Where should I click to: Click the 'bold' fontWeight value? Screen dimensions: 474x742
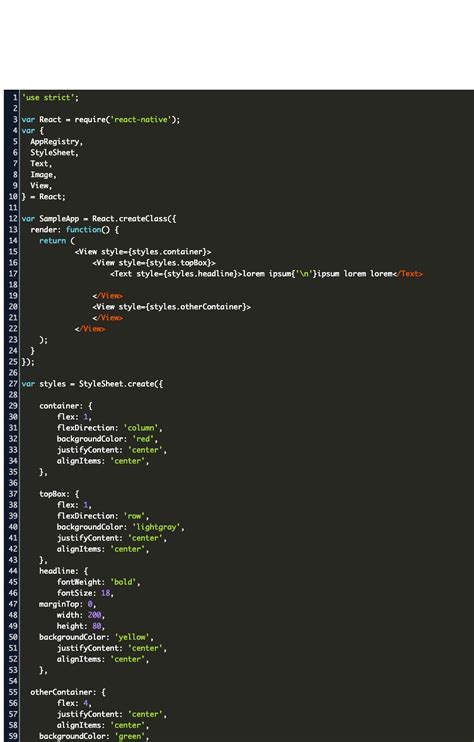tap(123, 582)
